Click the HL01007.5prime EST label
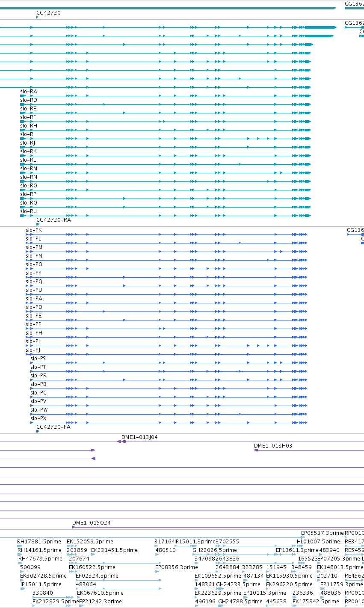 318,542
